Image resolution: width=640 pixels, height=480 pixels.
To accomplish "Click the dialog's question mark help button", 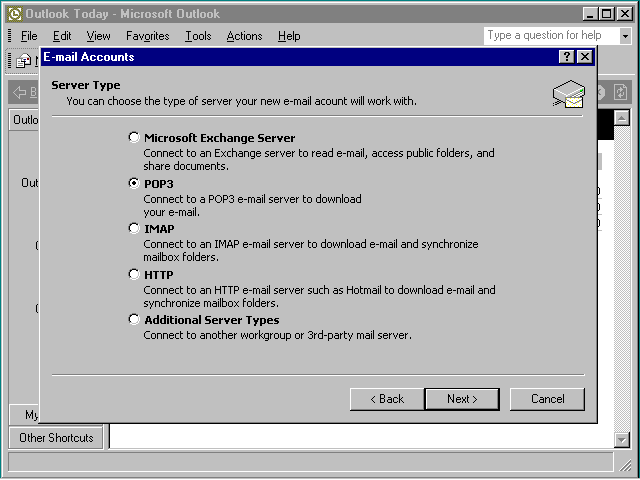I will tap(567, 57).
